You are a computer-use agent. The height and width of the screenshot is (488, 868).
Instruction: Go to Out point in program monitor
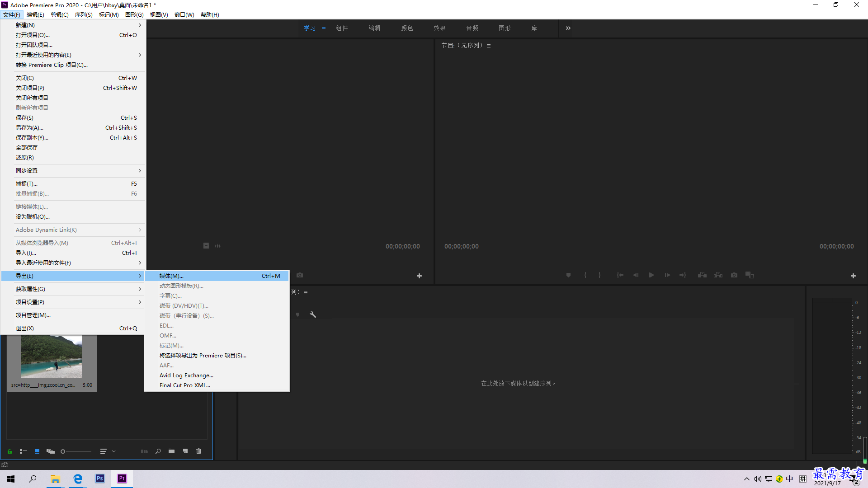click(x=683, y=275)
